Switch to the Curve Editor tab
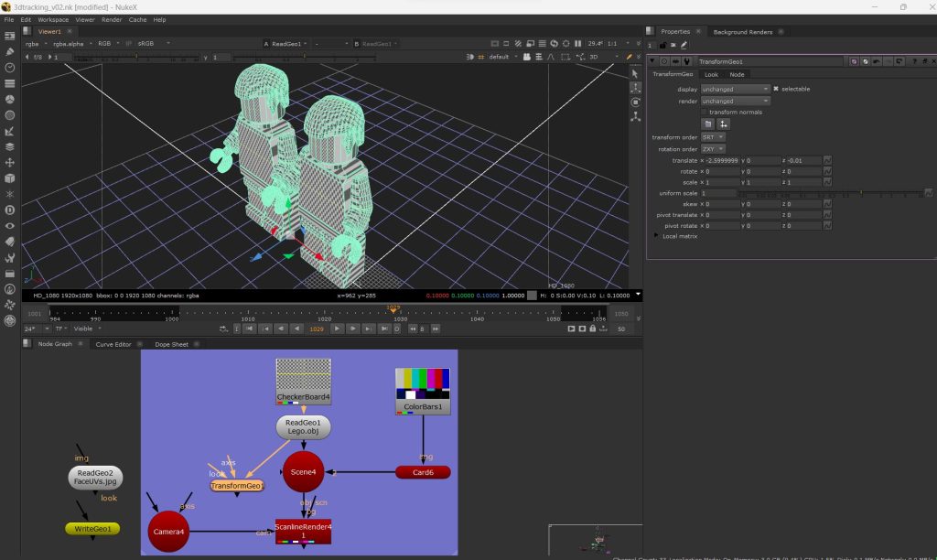Screen dimensions: 937x560 113,344
